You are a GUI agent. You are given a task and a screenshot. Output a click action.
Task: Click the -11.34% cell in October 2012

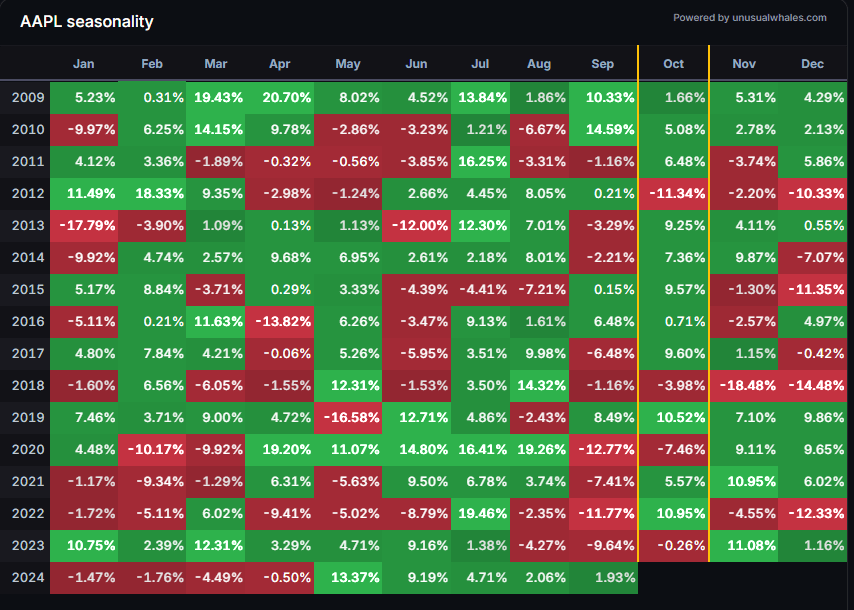673,194
